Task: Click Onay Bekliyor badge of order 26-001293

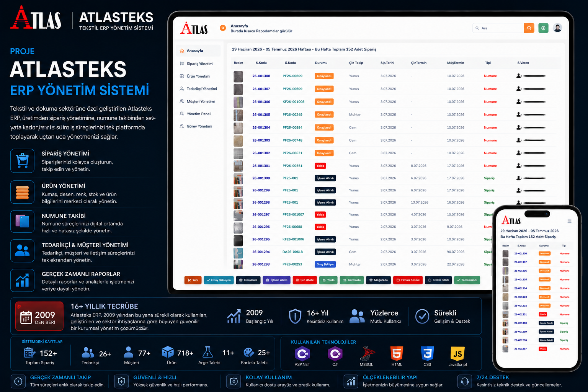Action: point(325,264)
